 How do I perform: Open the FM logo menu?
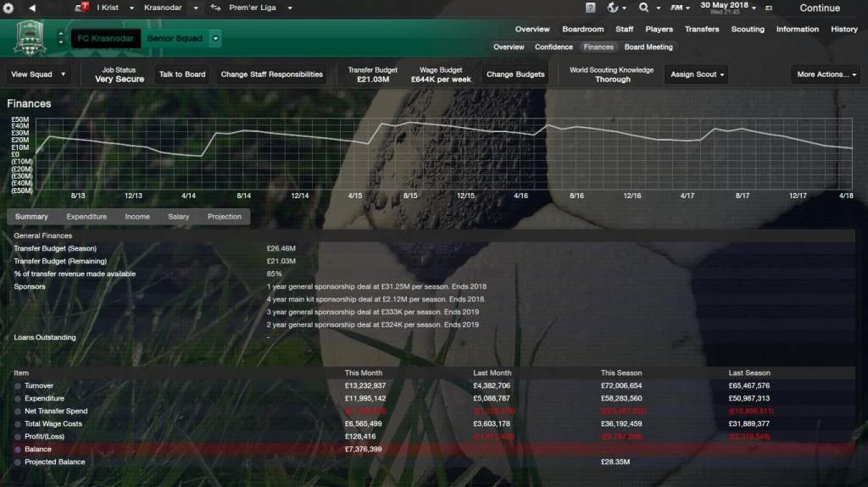(x=678, y=8)
